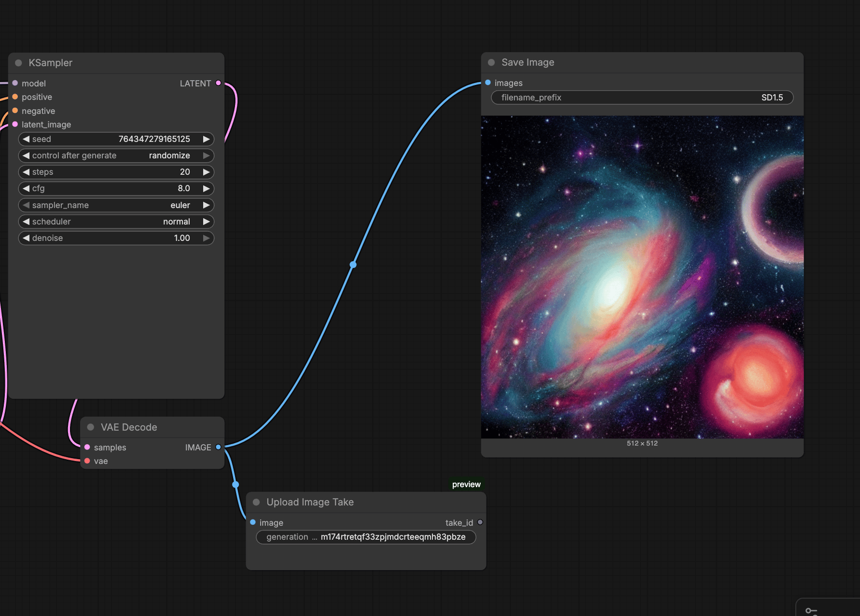Viewport: 860px width, 616px height.
Task: Click the KSampler positive input socket
Action: tap(15, 97)
